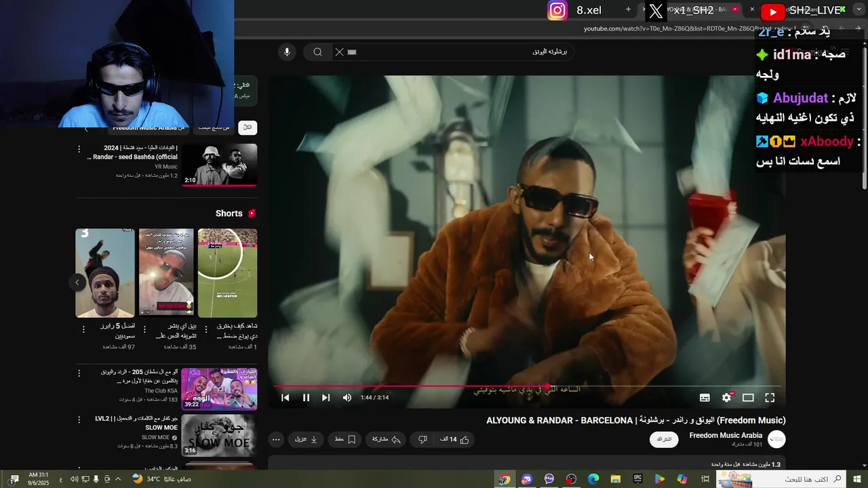Search in taskbar box اكتب هنا للبحث
The height and width of the screenshot is (488, 868).
(781, 479)
